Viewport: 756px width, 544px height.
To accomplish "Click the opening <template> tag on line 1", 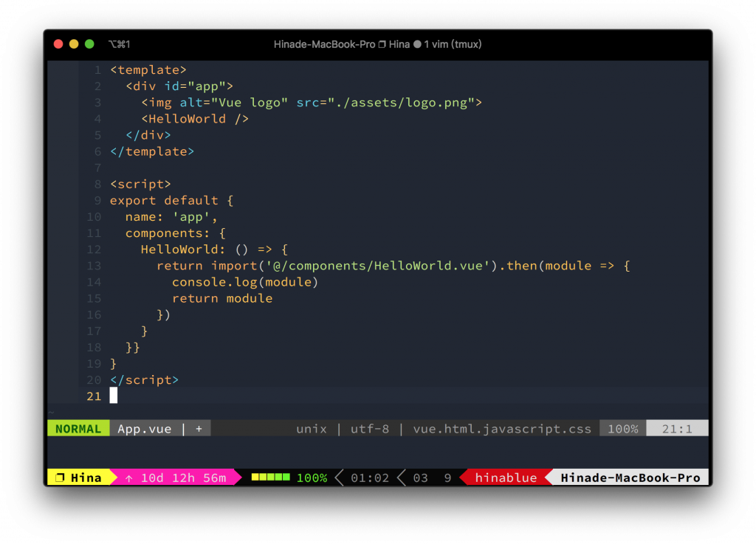I will (148, 70).
